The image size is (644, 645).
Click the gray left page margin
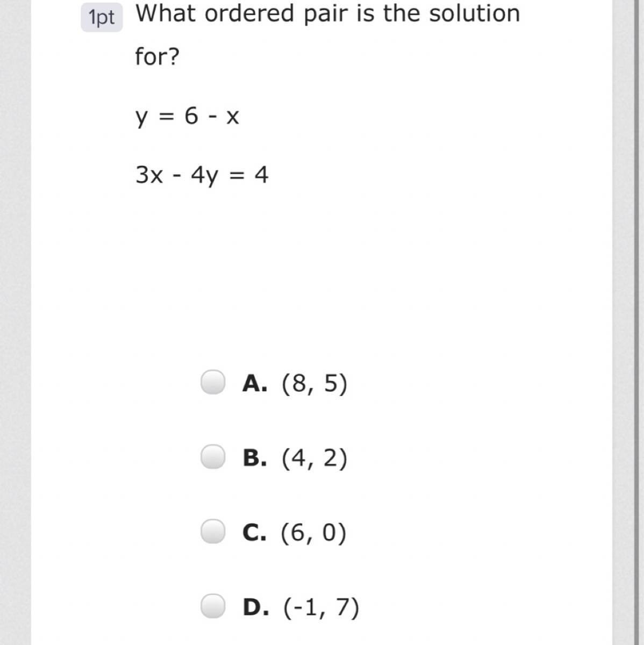pyautogui.click(x=15, y=322)
